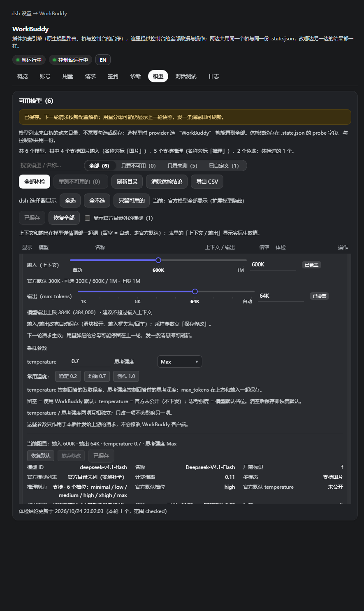Select the 模型 tab
This screenshot has height=611, width=364.
(x=158, y=76)
